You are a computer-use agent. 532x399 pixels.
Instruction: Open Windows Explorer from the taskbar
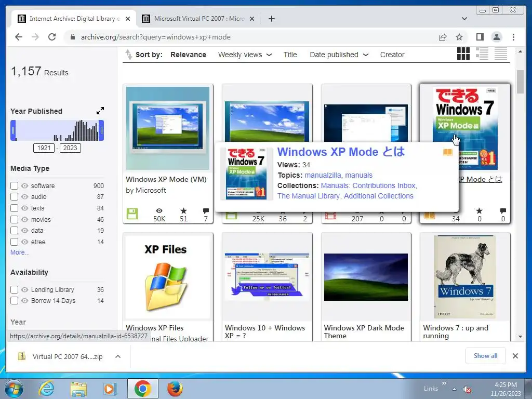coord(78,389)
